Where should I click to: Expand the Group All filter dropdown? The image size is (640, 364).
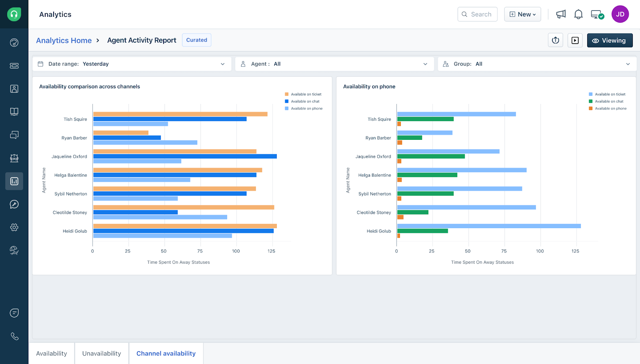pos(537,64)
